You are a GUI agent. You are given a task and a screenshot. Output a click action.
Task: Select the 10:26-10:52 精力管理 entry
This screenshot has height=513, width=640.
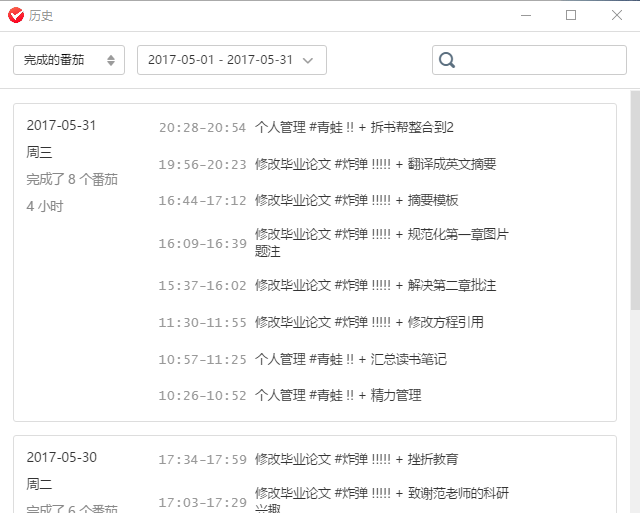pos(290,395)
